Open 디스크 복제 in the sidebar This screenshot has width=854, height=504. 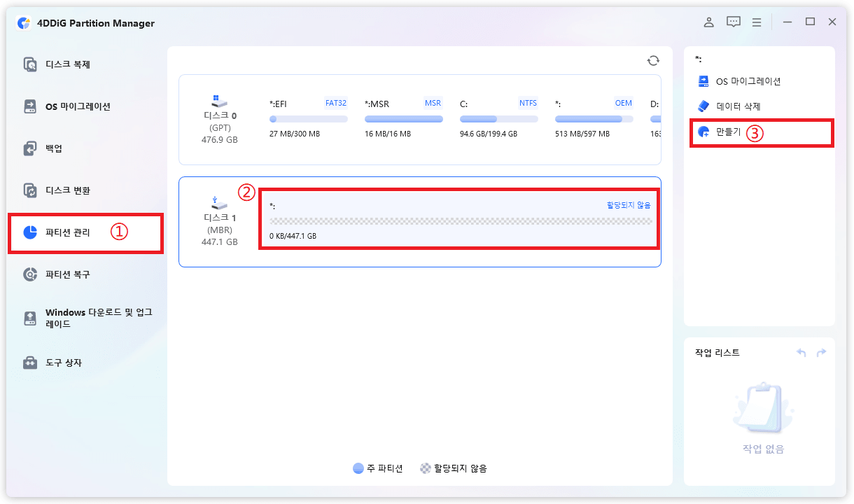point(67,64)
